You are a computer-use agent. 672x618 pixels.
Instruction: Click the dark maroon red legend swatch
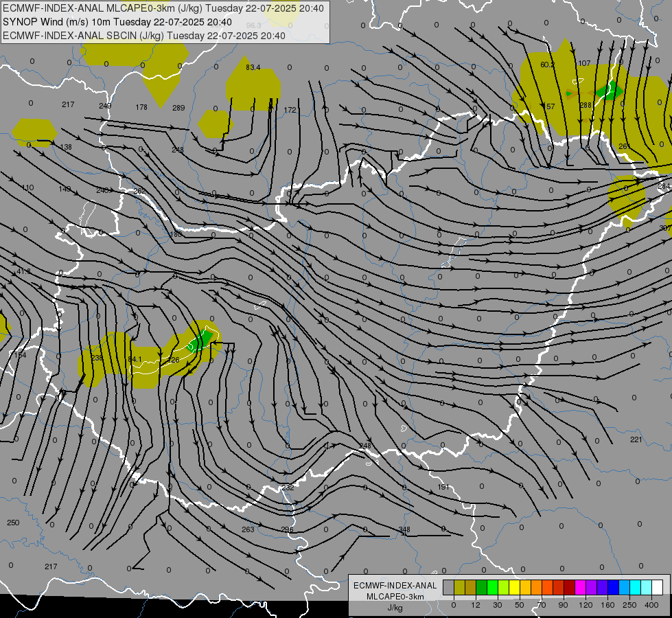(x=569, y=588)
